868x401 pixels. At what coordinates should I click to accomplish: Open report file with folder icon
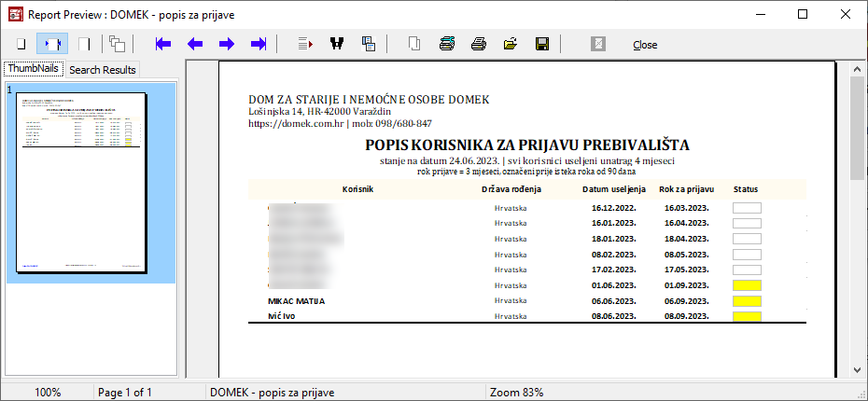pos(511,44)
